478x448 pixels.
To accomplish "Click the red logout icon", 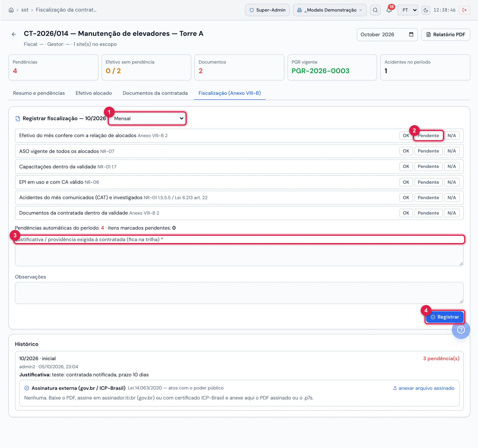I will [464, 10].
